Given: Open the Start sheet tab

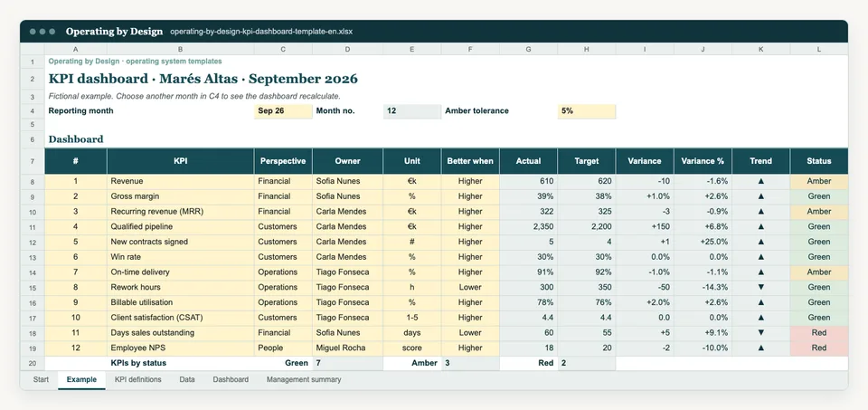Looking at the screenshot, I should pos(41,379).
